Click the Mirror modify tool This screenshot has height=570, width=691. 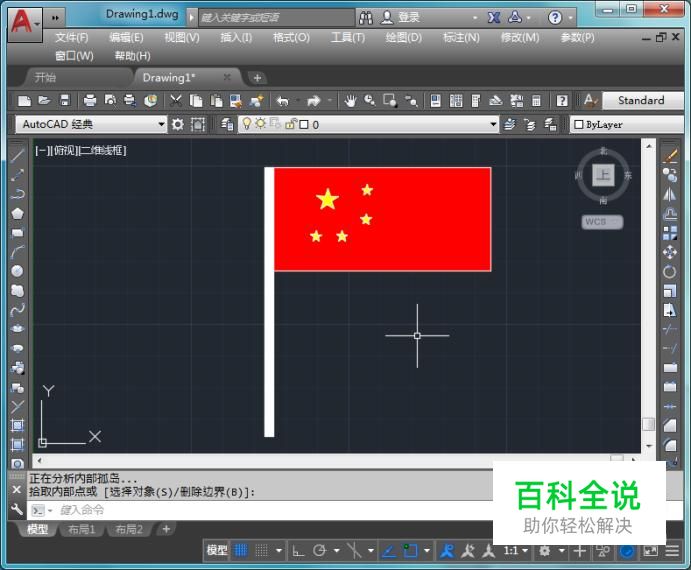670,194
